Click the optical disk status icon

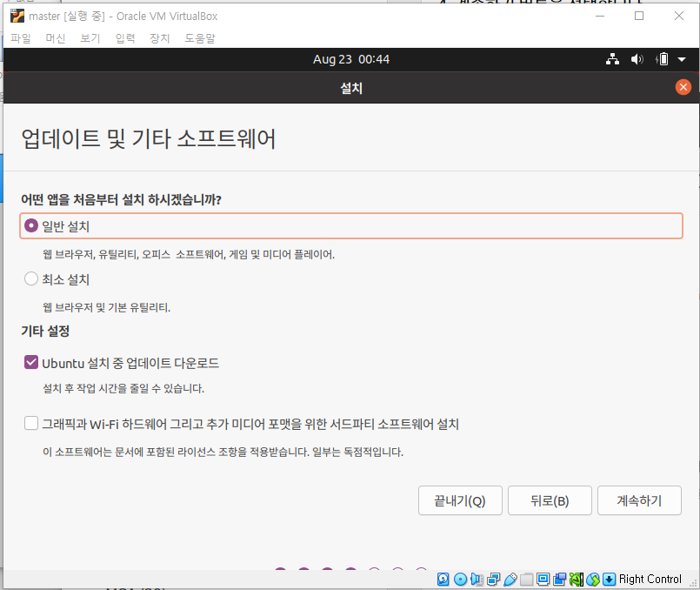pos(460,580)
